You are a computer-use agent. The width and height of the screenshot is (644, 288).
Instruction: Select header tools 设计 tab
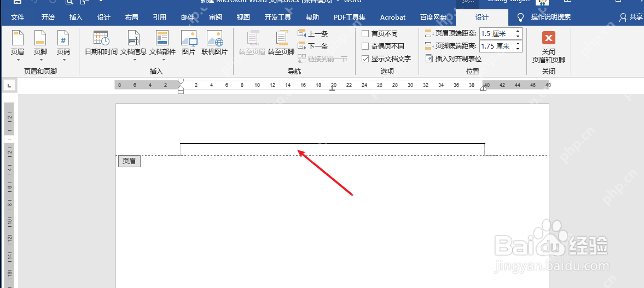pyautogui.click(x=482, y=17)
